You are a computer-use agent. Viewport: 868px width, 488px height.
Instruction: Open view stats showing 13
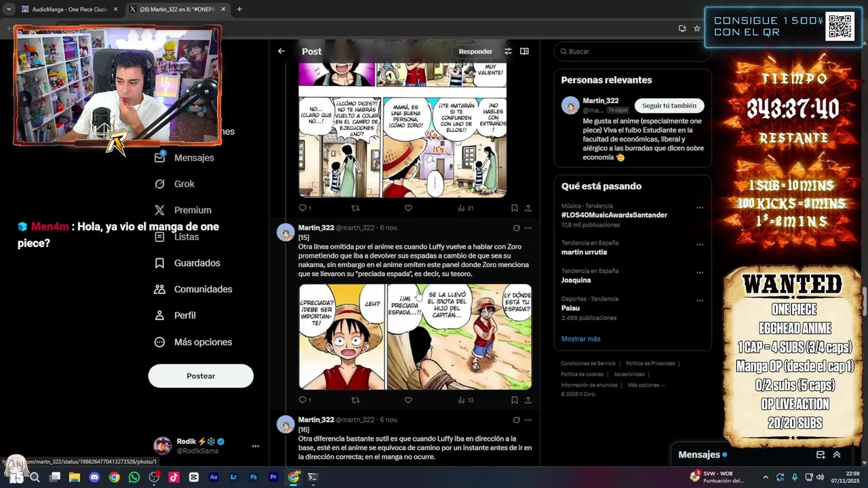tap(465, 400)
